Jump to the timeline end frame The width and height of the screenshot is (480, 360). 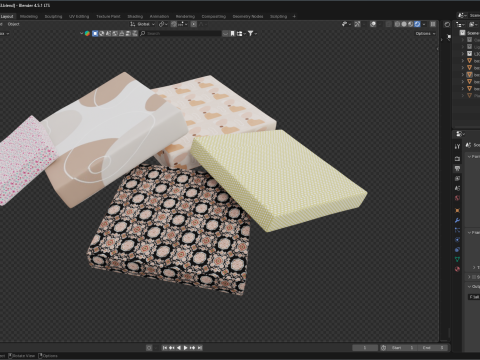[x=200, y=348]
